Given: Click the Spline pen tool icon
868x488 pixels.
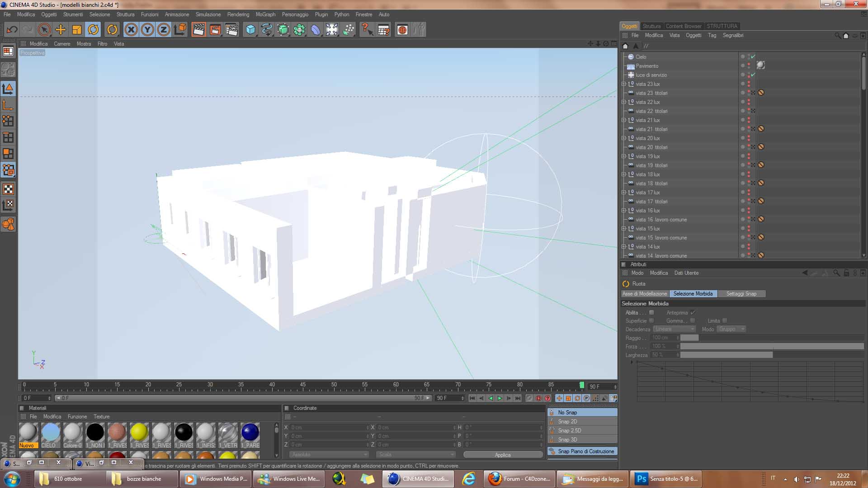Looking at the screenshot, I should pyautogui.click(x=267, y=30).
